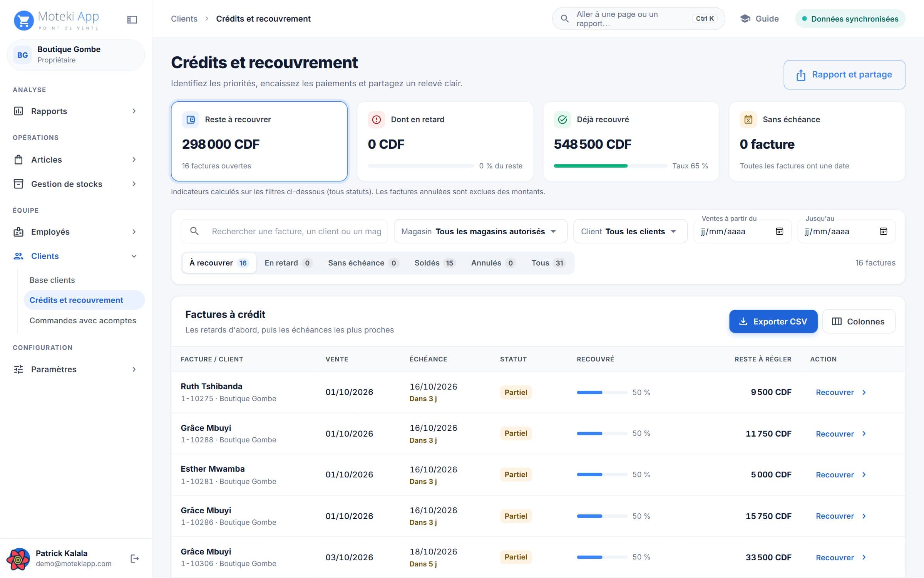The width and height of the screenshot is (924, 578).
Task: Expand the Paramètres menu chevron
Action: [x=134, y=369]
